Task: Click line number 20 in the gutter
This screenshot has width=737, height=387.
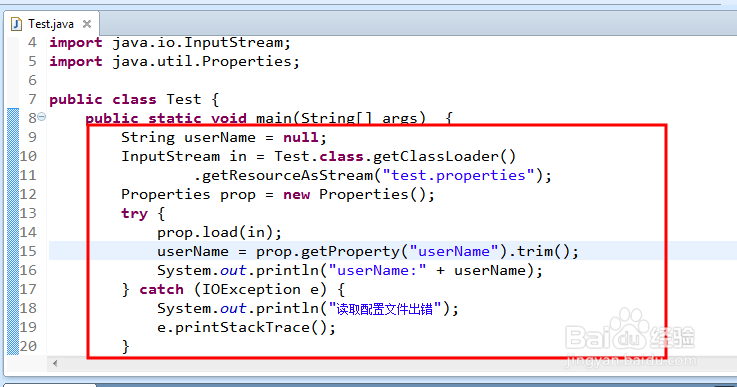Action: (28, 346)
